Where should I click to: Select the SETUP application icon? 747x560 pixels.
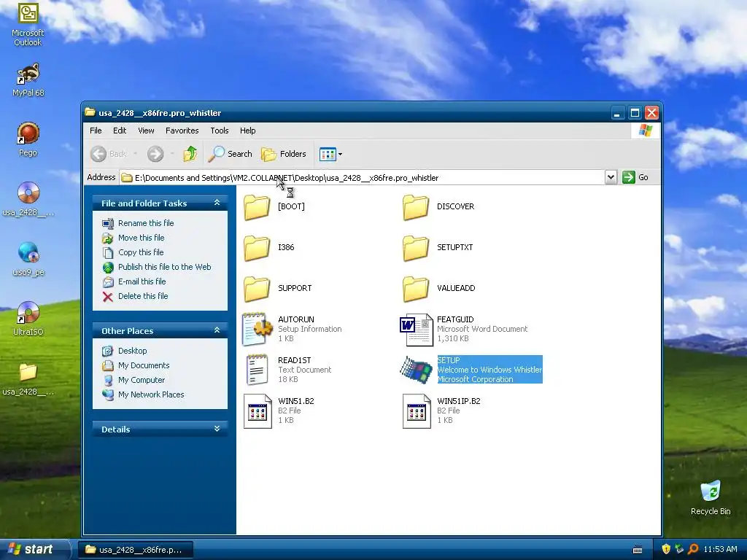click(x=416, y=370)
